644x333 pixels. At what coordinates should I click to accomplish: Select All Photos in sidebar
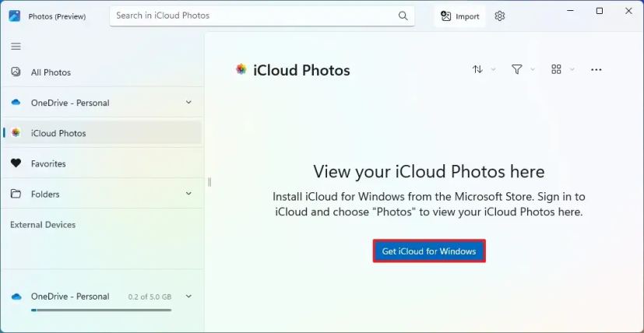51,72
